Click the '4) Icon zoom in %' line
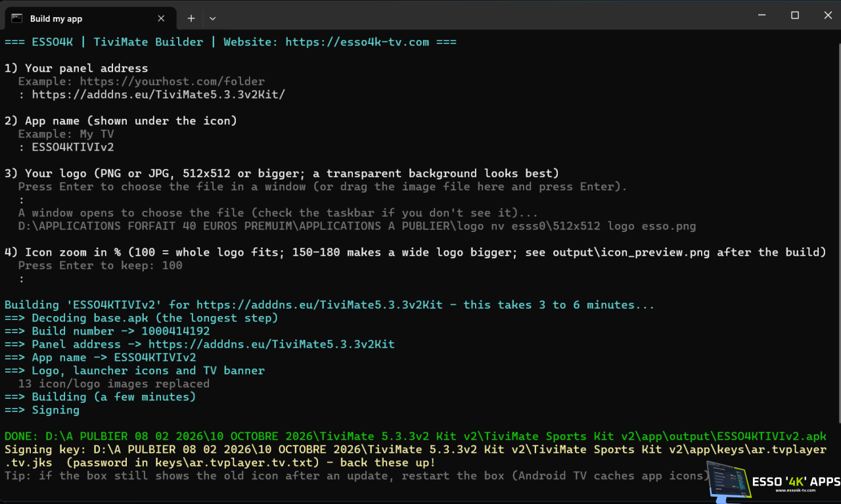The height and width of the screenshot is (504, 841). pos(415,252)
